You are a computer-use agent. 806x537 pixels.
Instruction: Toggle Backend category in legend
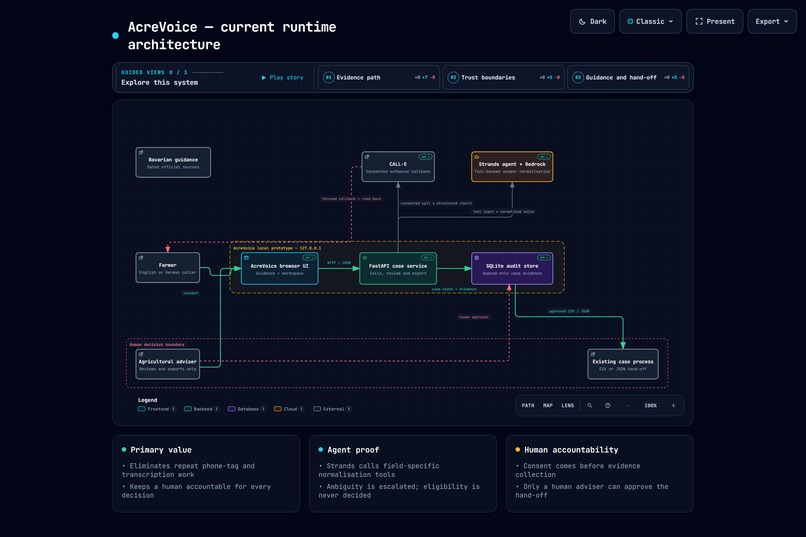tap(202, 409)
